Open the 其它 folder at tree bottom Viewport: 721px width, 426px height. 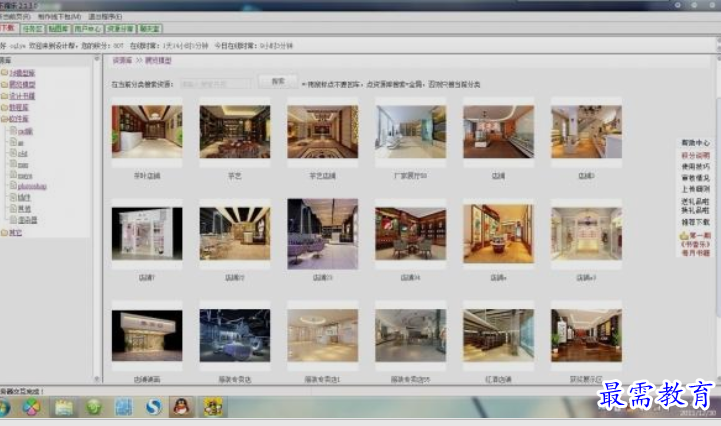click(15, 233)
